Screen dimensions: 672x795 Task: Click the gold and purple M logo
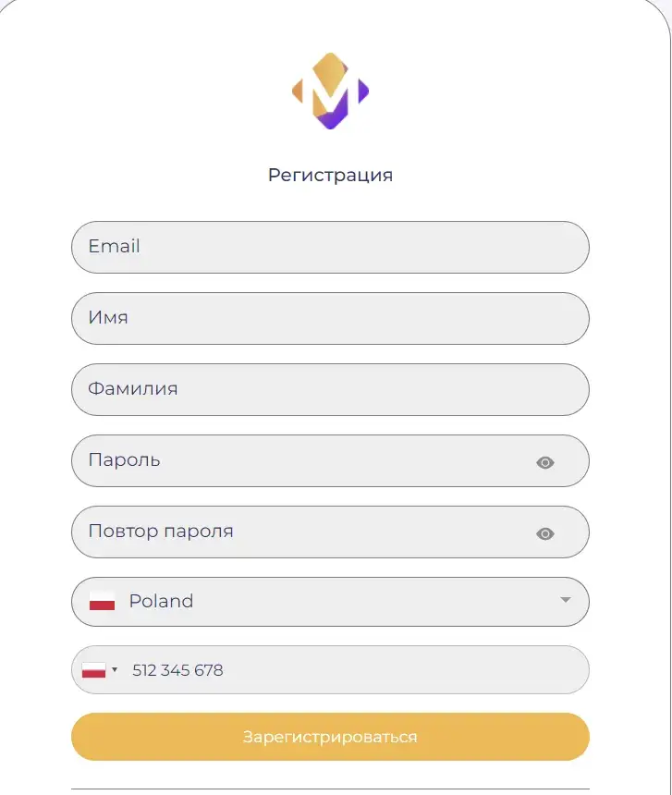pyautogui.click(x=330, y=91)
